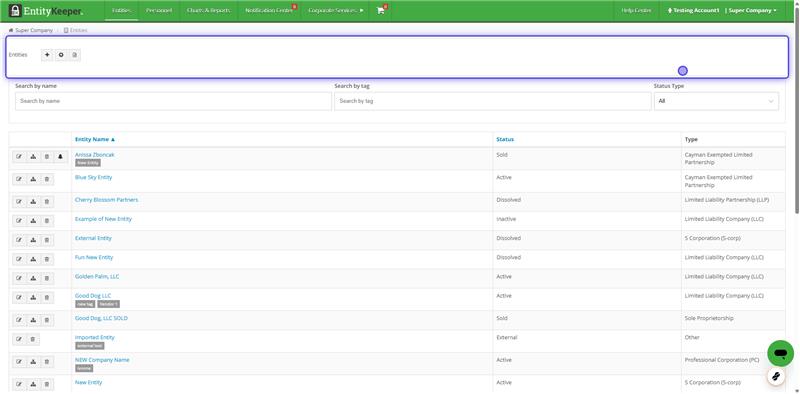Open the shopping cart icon
Viewport: 800px width, 394px height.
pyautogui.click(x=381, y=11)
